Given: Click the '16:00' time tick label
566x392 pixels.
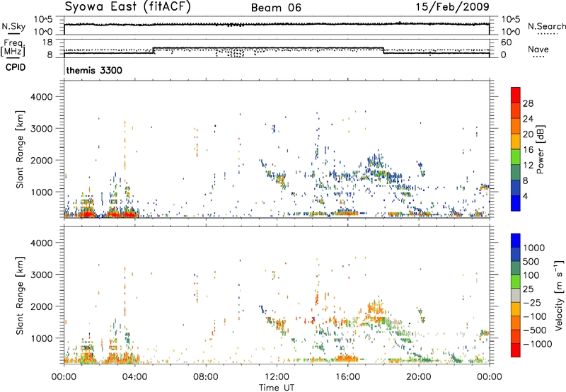Looking at the screenshot, I should [x=347, y=377].
